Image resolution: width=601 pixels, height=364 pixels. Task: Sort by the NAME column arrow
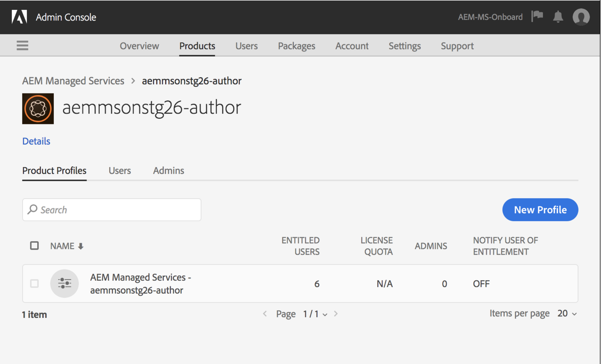coord(81,246)
